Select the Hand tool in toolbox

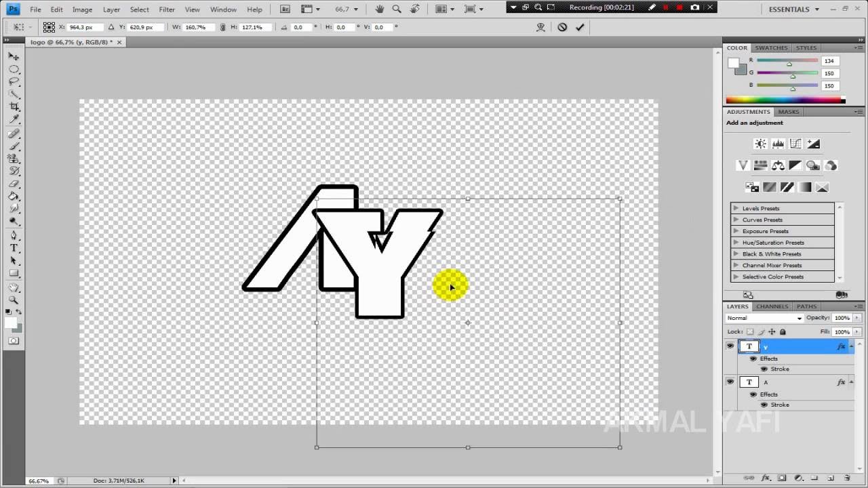pyautogui.click(x=14, y=288)
